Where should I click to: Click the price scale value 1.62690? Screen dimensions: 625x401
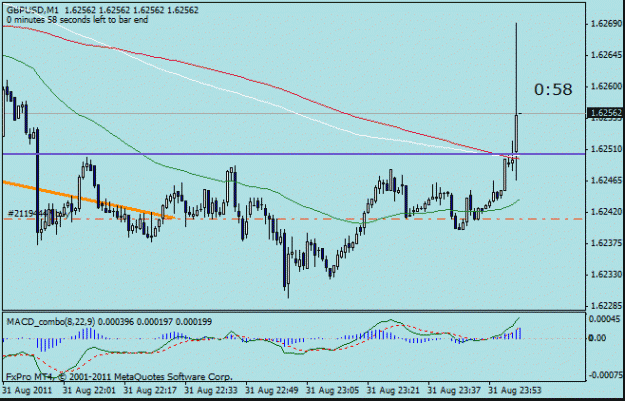[x=605, y=24]
